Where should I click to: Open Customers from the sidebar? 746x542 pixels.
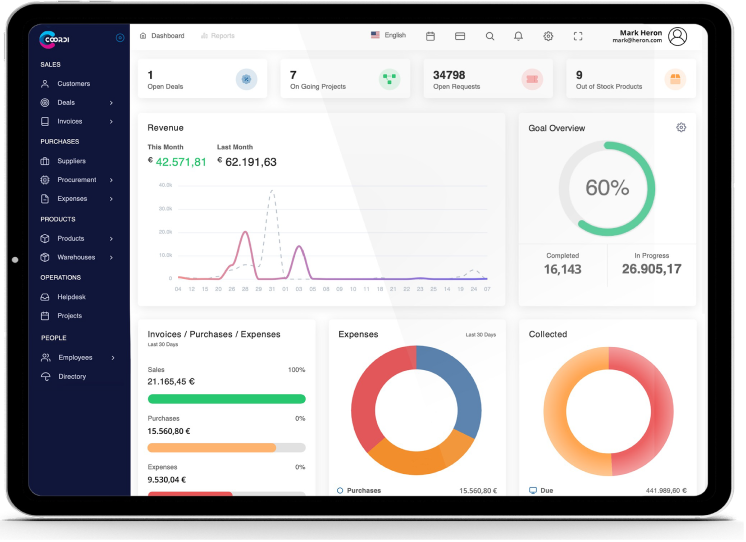(x=73, y=84)
